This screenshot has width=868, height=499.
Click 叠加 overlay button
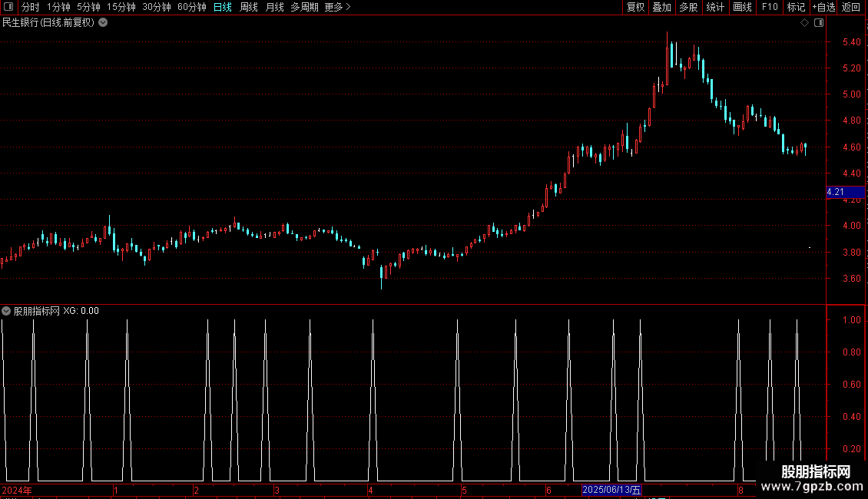[x=662, y=7]
